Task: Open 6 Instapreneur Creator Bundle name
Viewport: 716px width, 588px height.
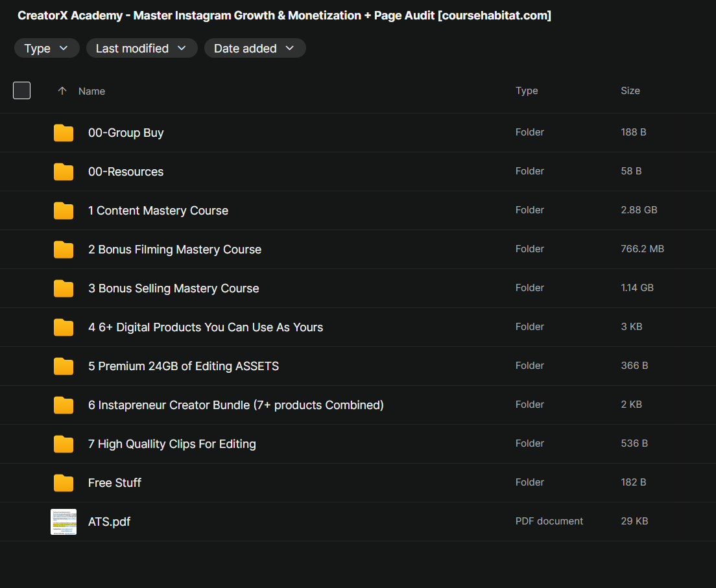Action: (235, 405)
